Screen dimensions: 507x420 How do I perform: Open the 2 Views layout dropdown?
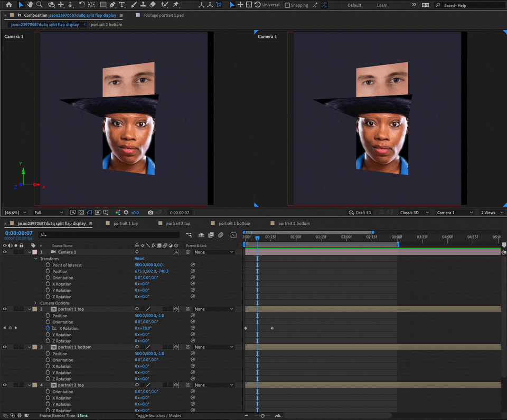point(489,212)
